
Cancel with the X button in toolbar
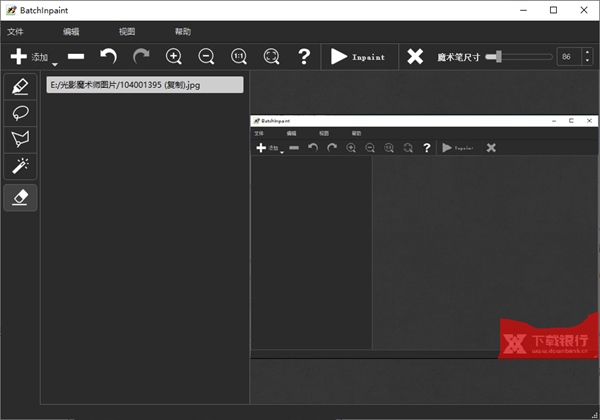click(x=415, y=57)
